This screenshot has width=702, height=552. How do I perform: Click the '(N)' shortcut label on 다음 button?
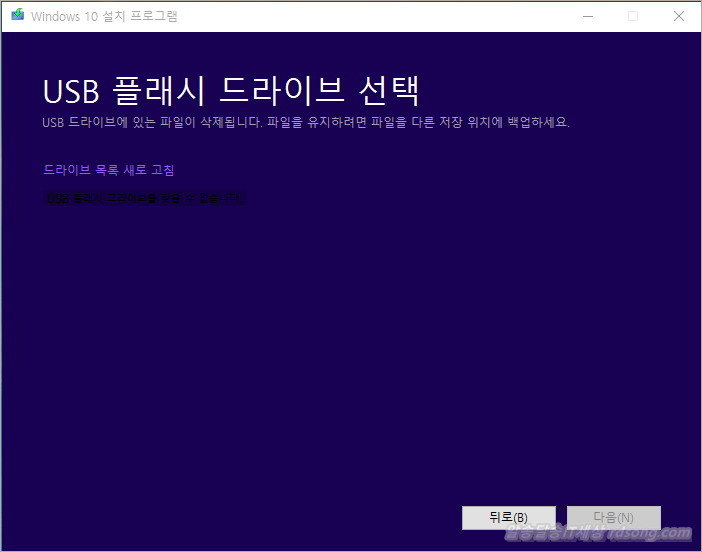click(627, 518)
